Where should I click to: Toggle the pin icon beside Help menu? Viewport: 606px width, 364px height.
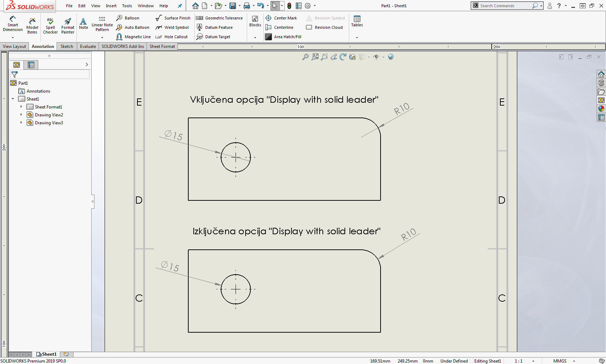[180, 6]
